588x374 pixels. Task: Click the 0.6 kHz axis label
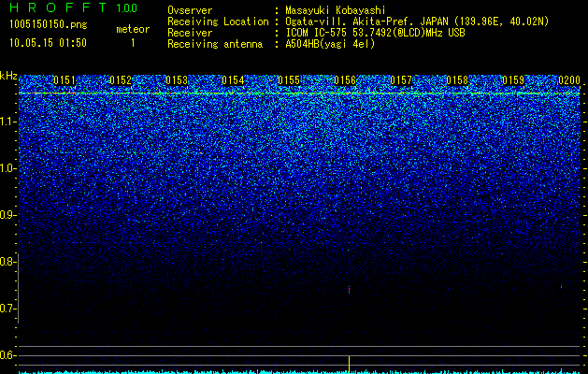[x=7, y=355]
